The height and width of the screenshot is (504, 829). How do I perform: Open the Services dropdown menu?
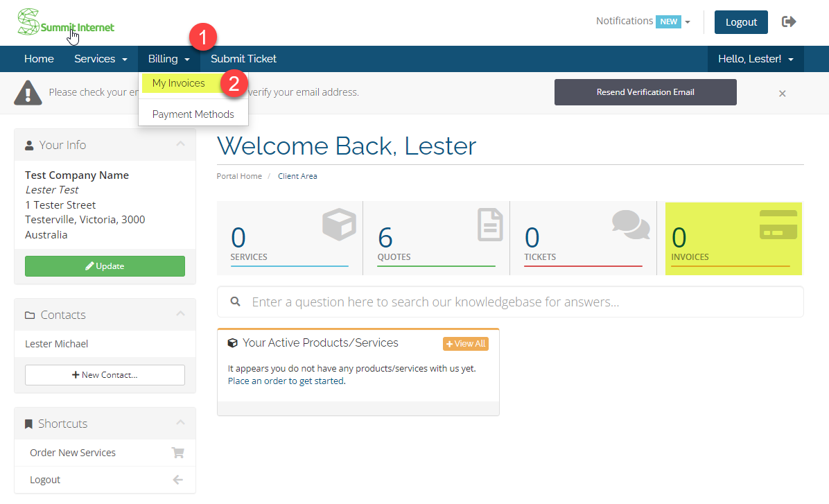tap(101, 59)
